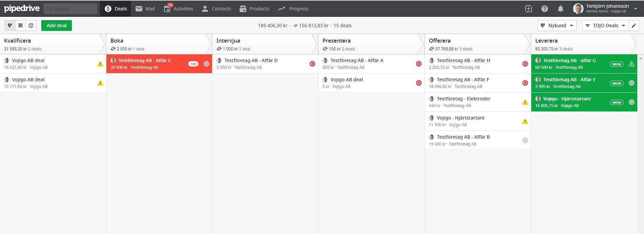Image resolution: width=644 pixels, height=234 pixels.
Task: Switch to list view icon
Action: 20,26
